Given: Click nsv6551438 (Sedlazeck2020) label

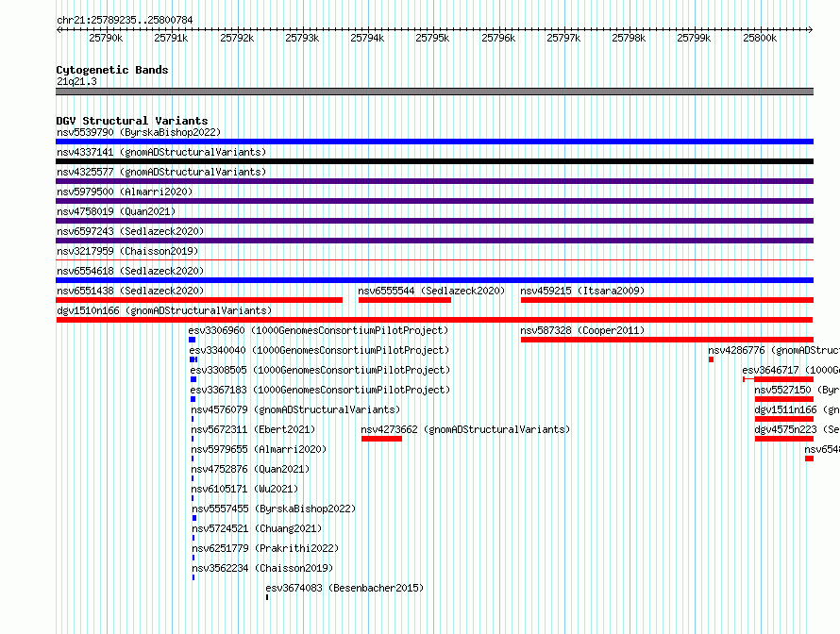Looking at the screenshot, I should 130,291.
